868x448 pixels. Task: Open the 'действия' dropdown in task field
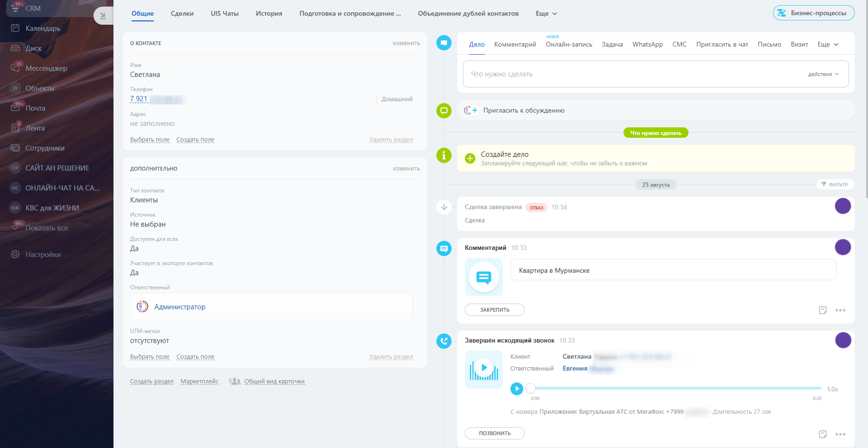pyautogui.click(x=823, y=74)
